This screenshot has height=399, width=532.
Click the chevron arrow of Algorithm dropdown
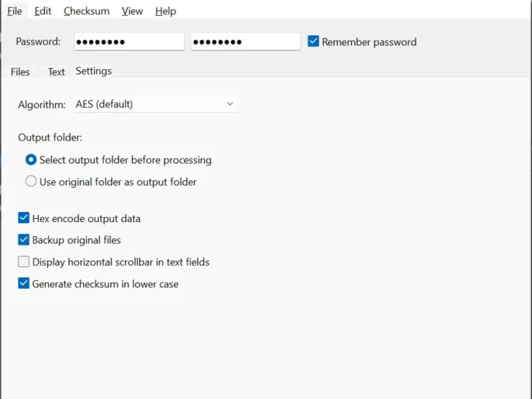[230, 104]
